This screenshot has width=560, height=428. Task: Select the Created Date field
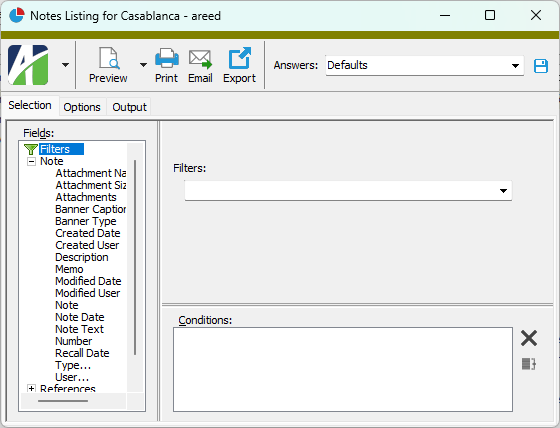point(88,233)
